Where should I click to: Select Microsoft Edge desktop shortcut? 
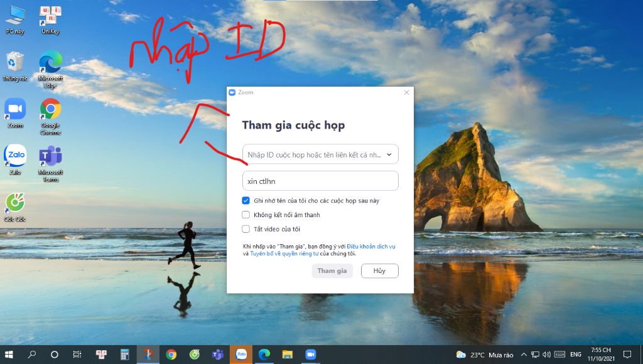(50, 70)
